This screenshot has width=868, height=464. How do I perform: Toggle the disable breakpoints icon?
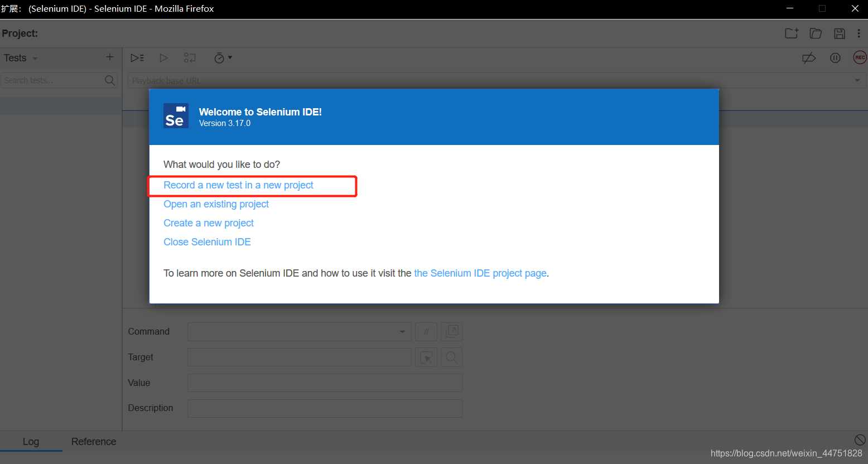(x=809, y=58)
